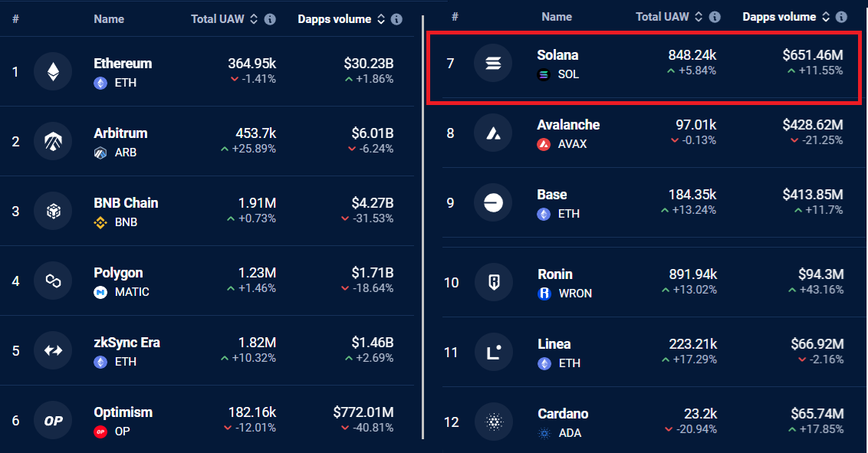Open info tooltip beside right Dapps volume
Screen dimensions: 868x453
[841, 17]
